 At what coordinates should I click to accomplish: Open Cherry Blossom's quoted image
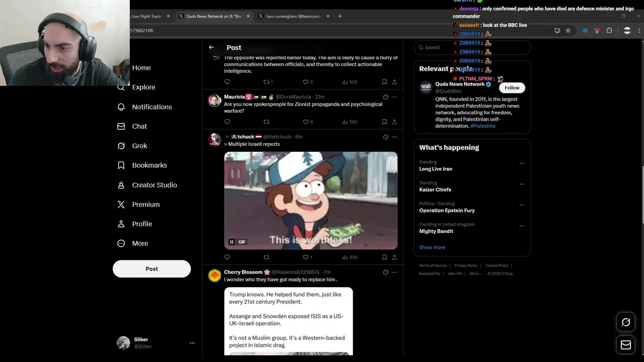click(x=288, y=321)
